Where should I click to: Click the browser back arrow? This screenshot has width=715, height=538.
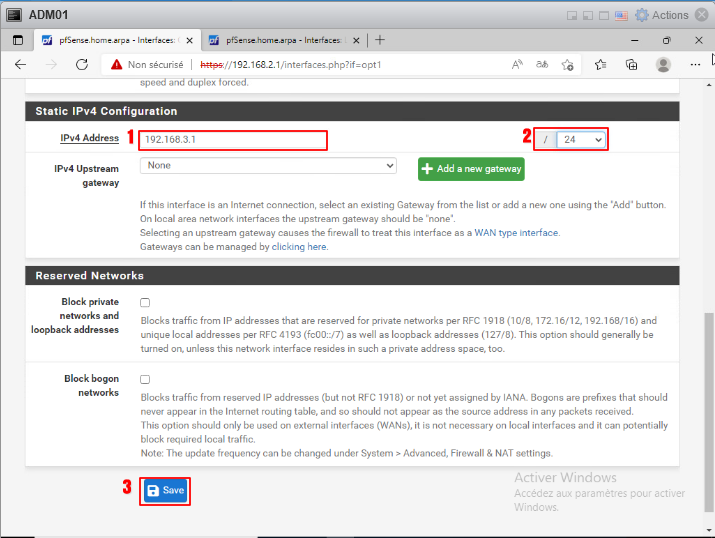point(20,64)
